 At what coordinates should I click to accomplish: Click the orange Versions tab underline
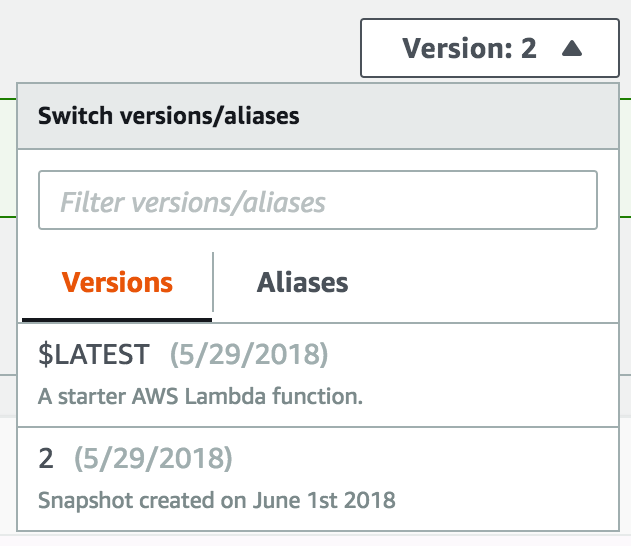(x=117, y=320)
